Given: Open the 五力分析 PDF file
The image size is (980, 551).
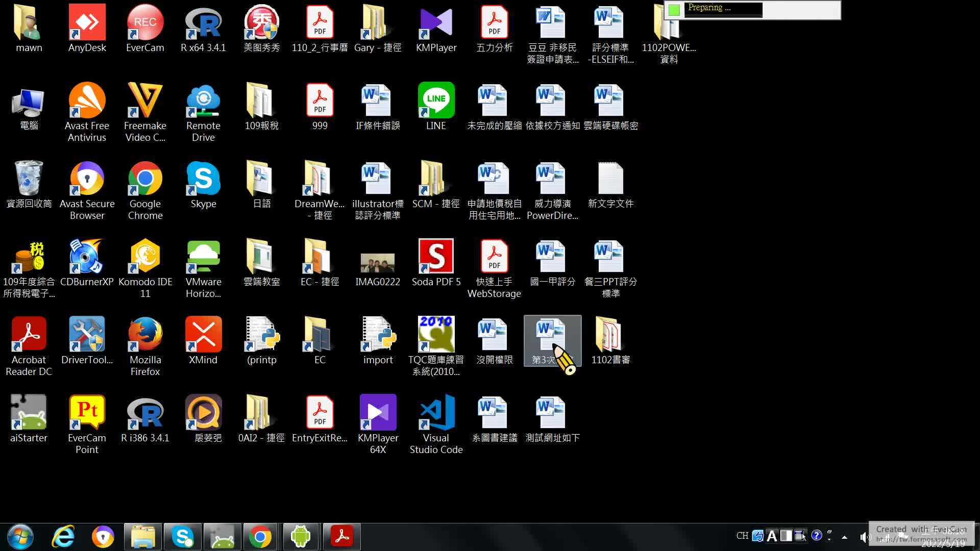Looking at the screenshot, I should coord(494,29).
